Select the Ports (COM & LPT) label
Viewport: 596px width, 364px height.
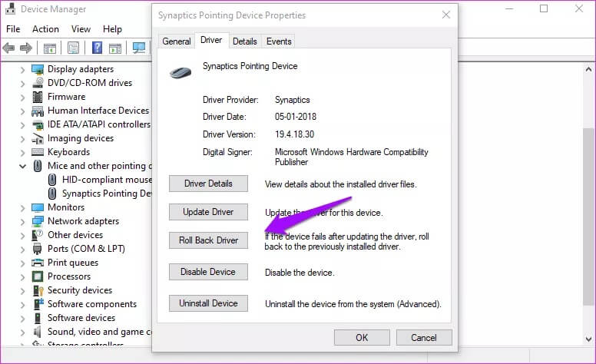tap(86, 249)
